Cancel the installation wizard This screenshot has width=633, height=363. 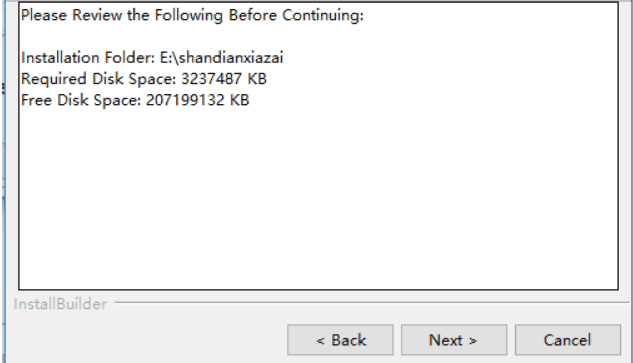(568, 340)
